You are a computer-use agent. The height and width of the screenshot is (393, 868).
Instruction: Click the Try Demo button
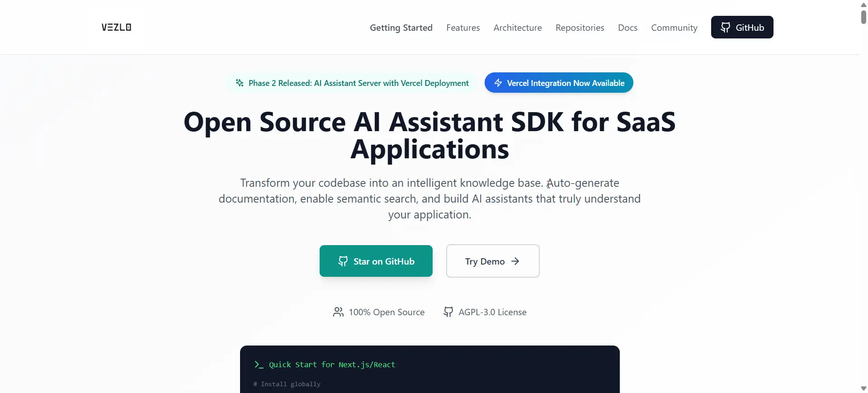(493, 261)
